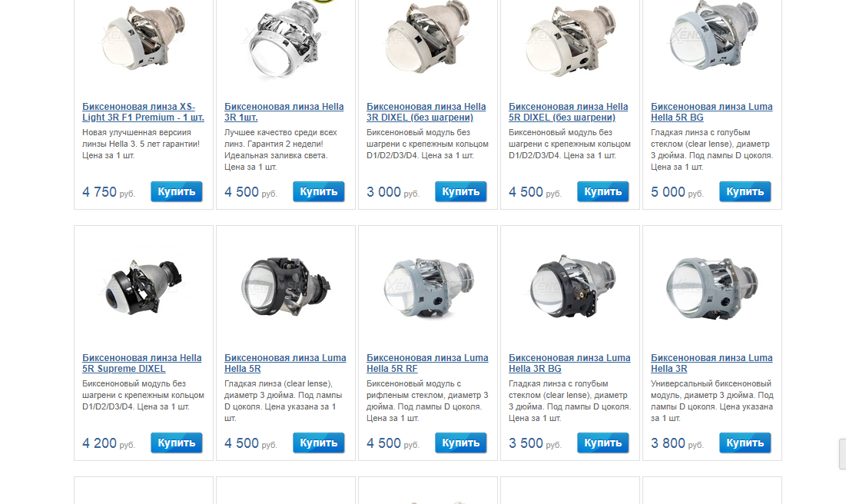This screenshot has height=504, width=846.
Task: Buy the lens priced 5 000 руб
Action: tap(745, 191)
